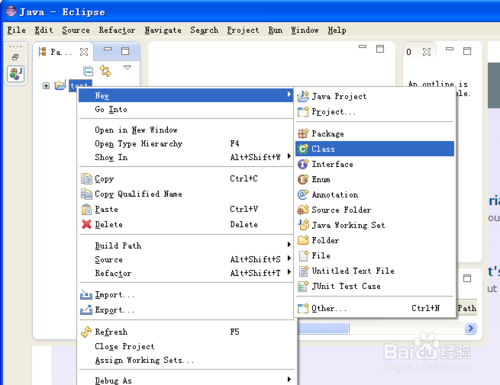Open Package Explorer view menu triangle
The height and width of the screenshot is (385, 500).
coord(127,67)
